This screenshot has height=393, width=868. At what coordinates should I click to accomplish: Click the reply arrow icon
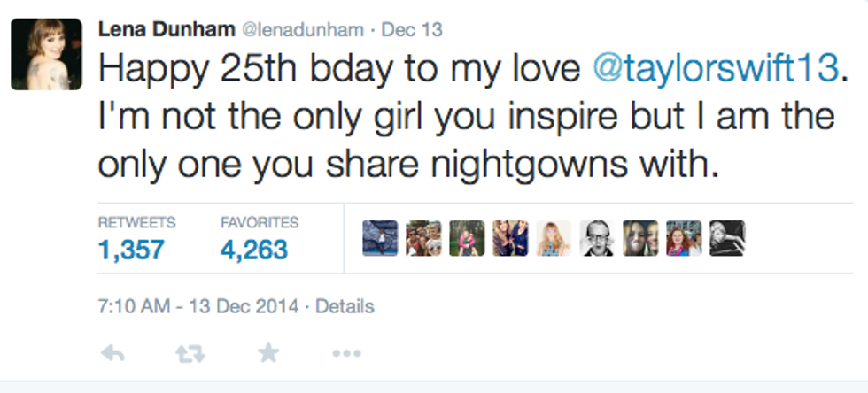[x=112, y=353]
